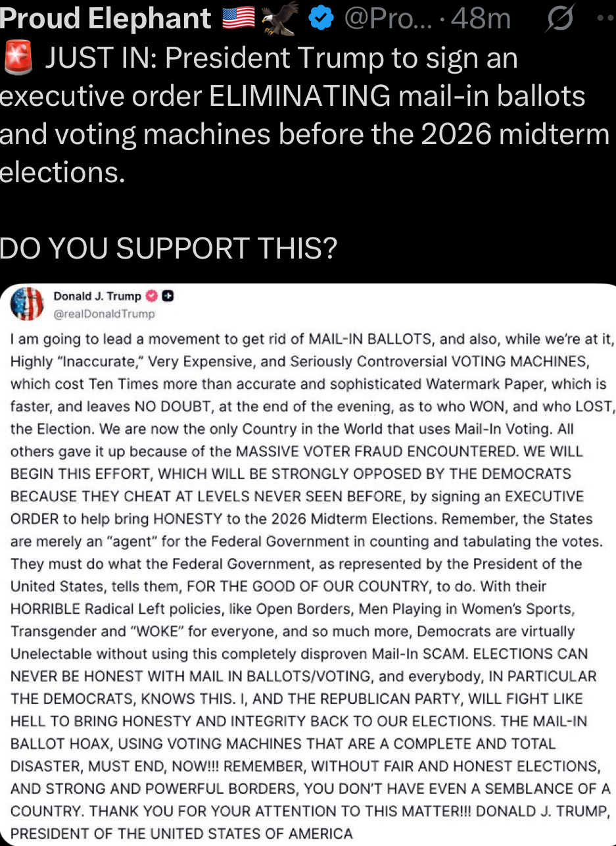Click the red verified badge by Trump
The width and height of the screenshot is (616, 846).
150,296
